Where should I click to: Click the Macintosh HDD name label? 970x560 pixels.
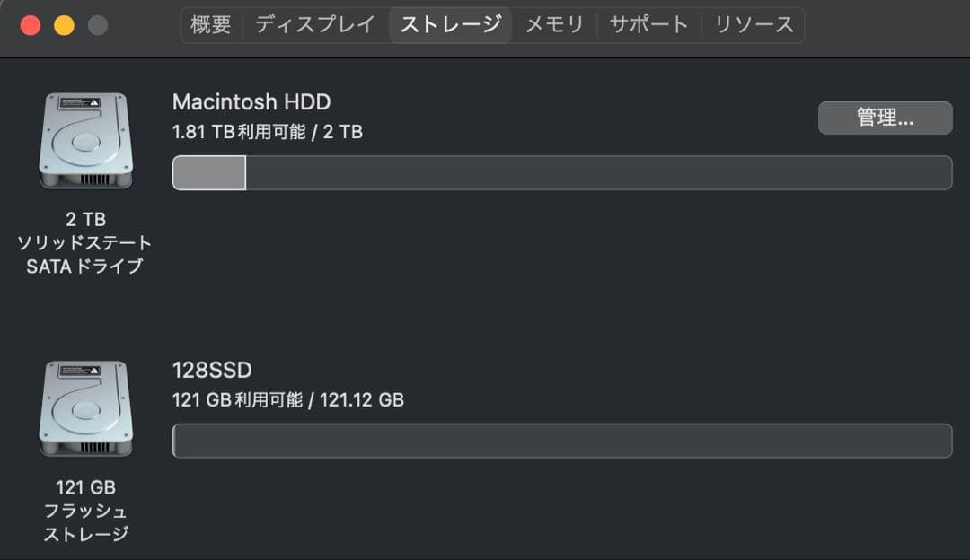pyautogui.click(x=251, y=101)
